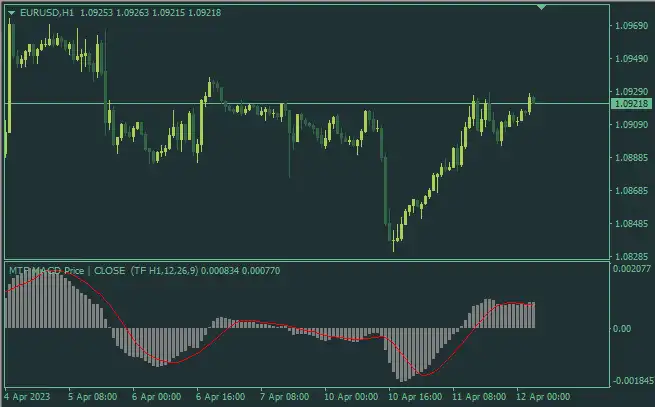
Task: Click the 1.08885 price scale value
Action: coord(632,158)
